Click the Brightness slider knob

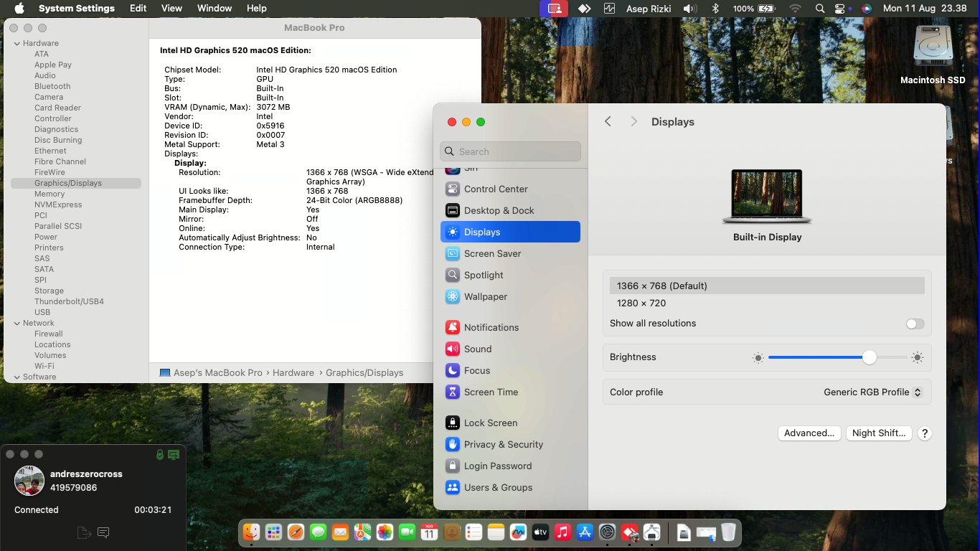[x=870, y=357]
